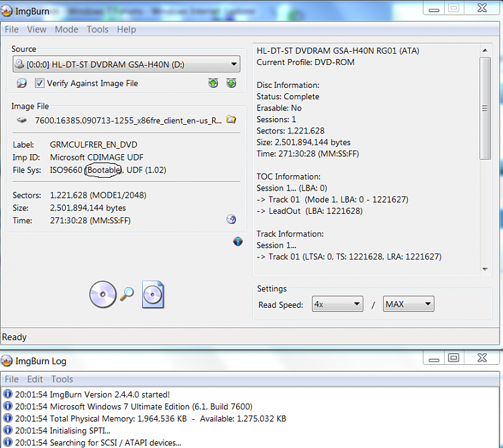This screenshot has width=503, height=448.
Task: Click the info icon of 'Initialising SPTI' log row
Action: pyautogui.click(x=7, y=430)
